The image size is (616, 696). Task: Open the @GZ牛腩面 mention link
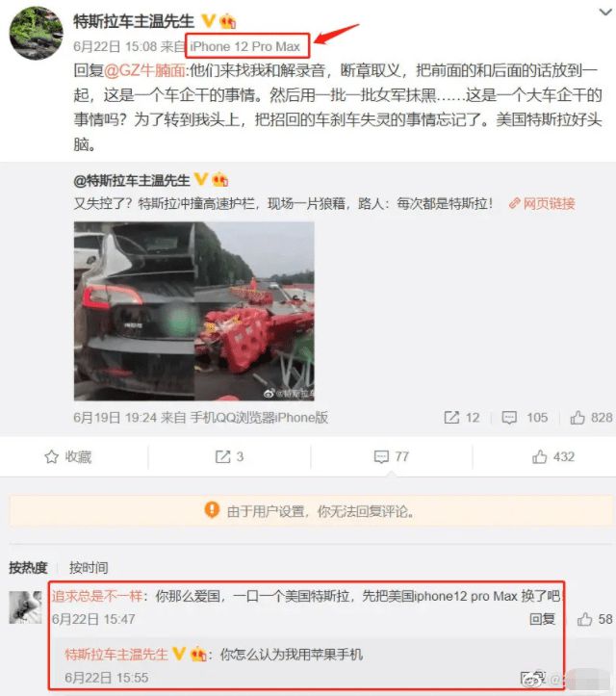point(144,70)
